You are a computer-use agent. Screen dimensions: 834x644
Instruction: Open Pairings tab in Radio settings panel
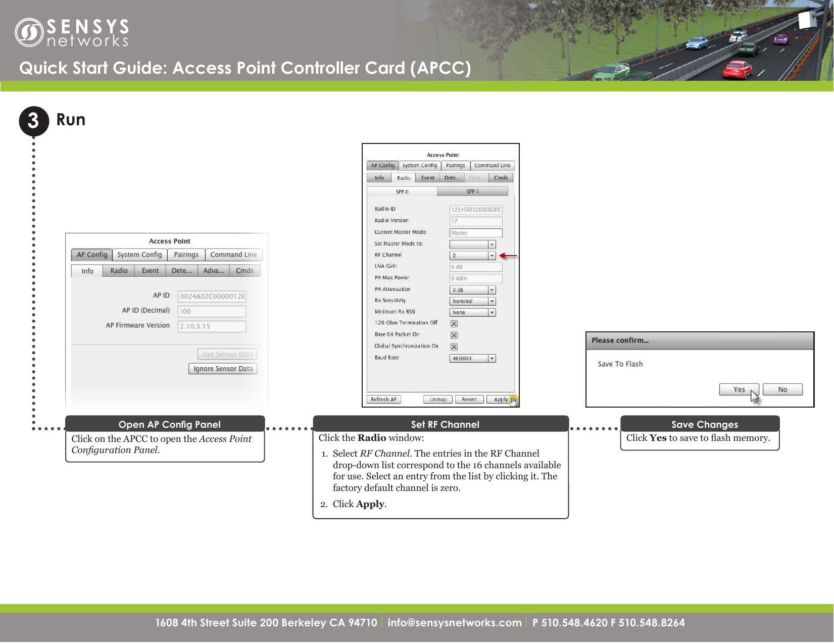tap(455, 166)
